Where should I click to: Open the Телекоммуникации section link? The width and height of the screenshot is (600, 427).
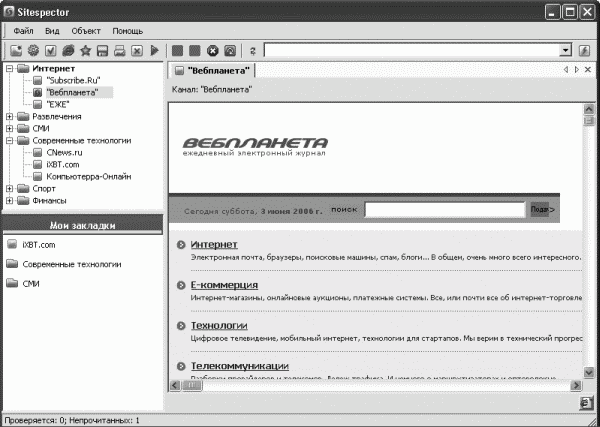pos(240,366)
